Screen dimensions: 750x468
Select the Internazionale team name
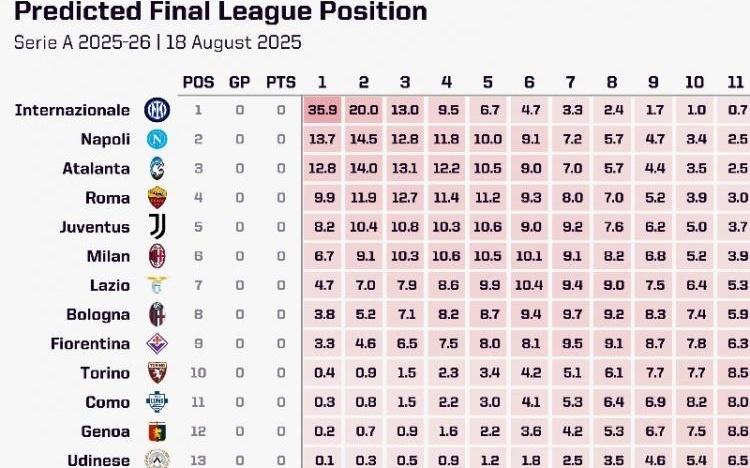pos(72,110)
